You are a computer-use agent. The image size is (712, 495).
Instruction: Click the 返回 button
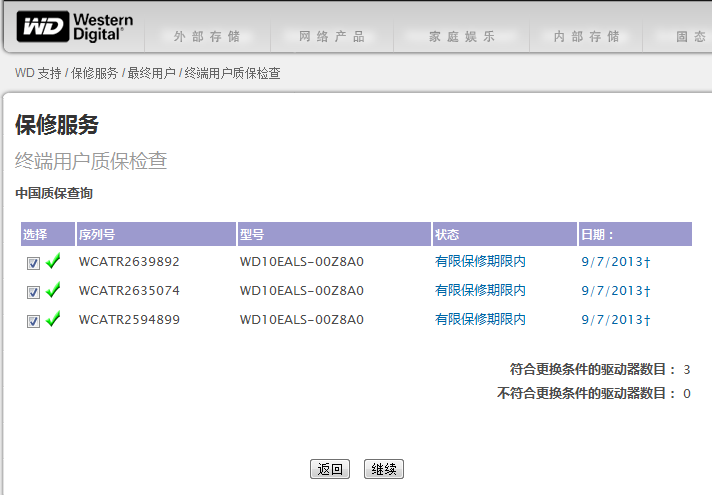click(330, 469)
